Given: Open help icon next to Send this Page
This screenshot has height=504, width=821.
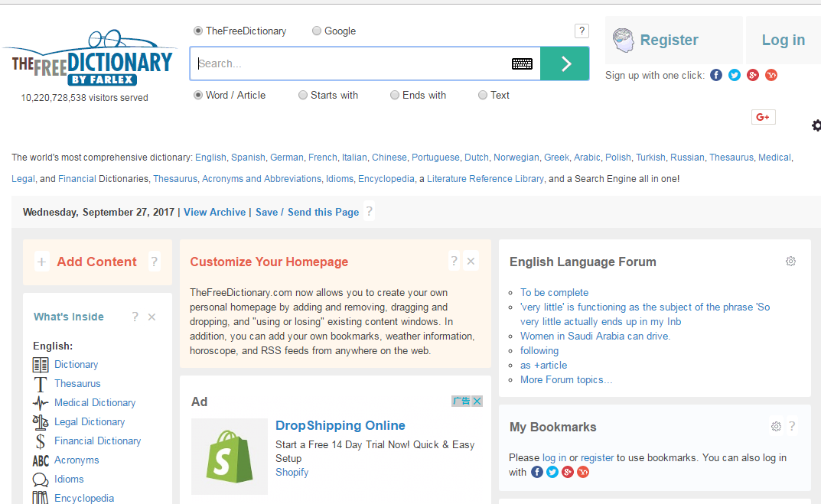Looking at the screenshot, I should click(369, 211).
